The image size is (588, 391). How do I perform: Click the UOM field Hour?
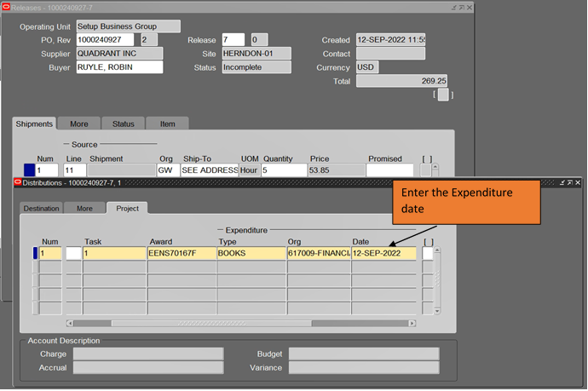pos(250,170)
